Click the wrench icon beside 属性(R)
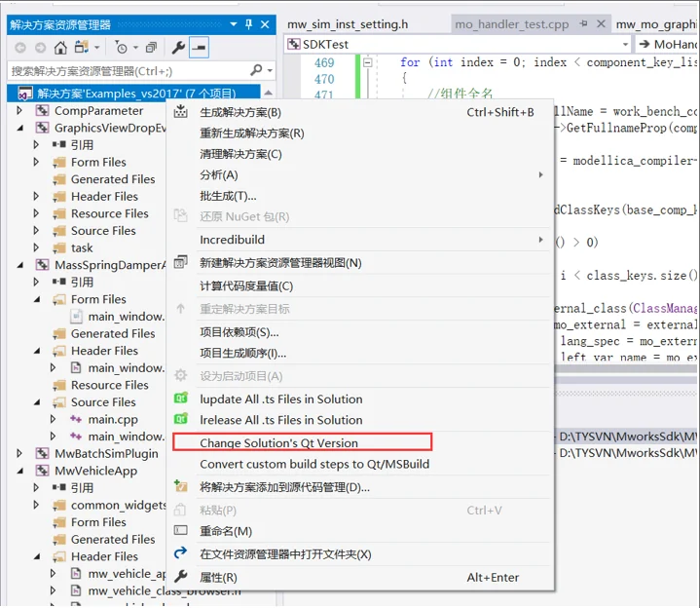The width and height of the screenshot is (700, 608). point(180,576)
